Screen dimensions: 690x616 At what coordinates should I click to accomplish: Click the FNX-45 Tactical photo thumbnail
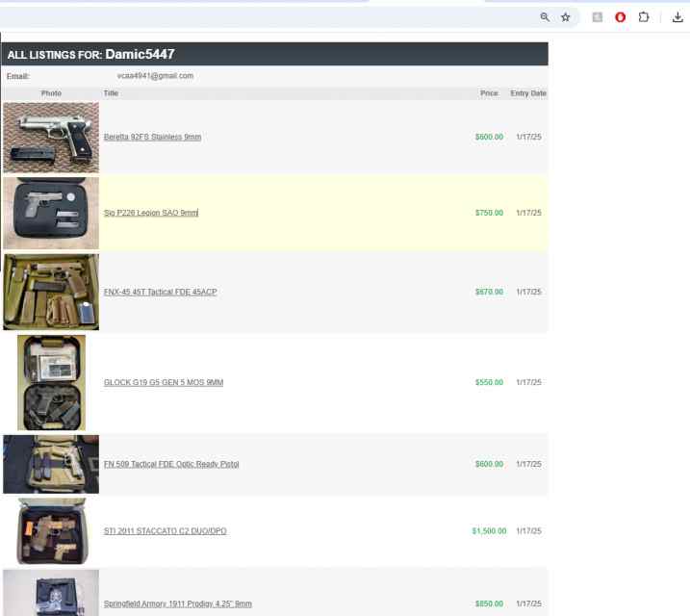(51, 292)
